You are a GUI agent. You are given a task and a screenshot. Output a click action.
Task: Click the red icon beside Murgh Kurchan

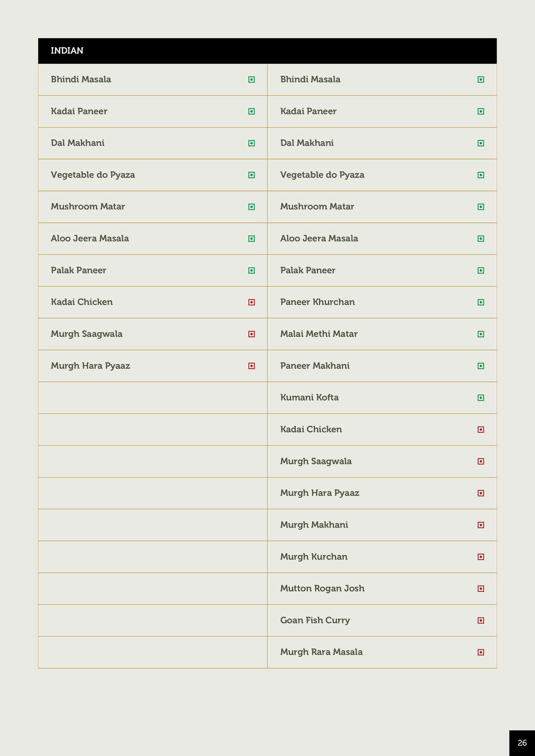[481, 557]
